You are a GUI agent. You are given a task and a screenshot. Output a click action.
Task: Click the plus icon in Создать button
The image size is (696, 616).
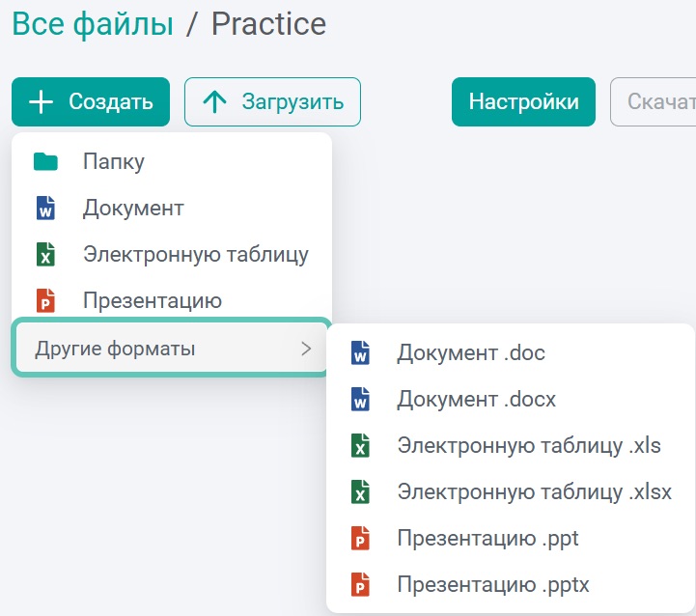coord(41,102)
